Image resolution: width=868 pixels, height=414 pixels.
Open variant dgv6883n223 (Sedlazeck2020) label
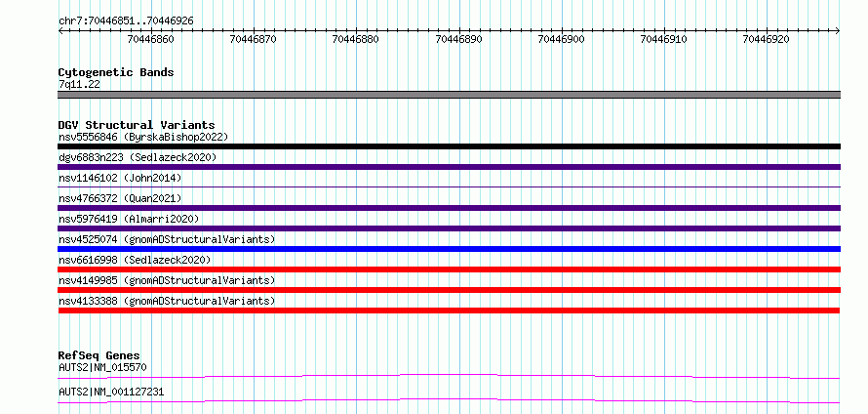138,157
